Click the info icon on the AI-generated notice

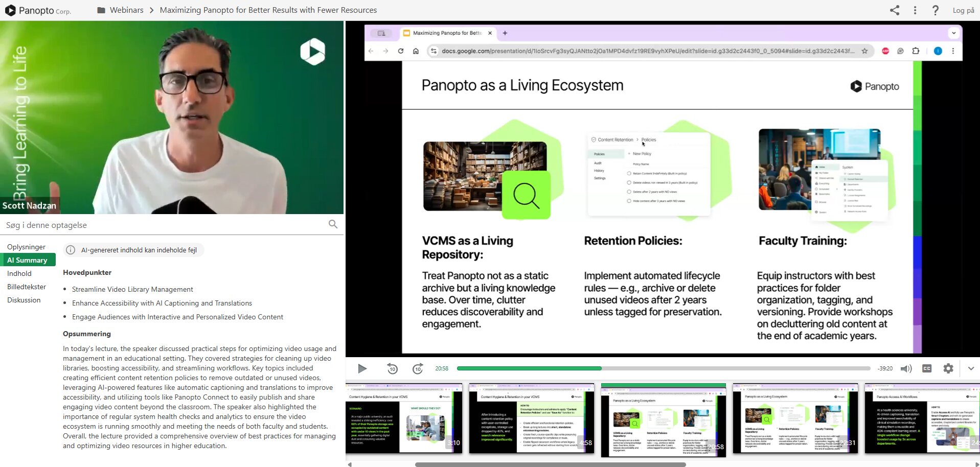(x=71, y=250)
